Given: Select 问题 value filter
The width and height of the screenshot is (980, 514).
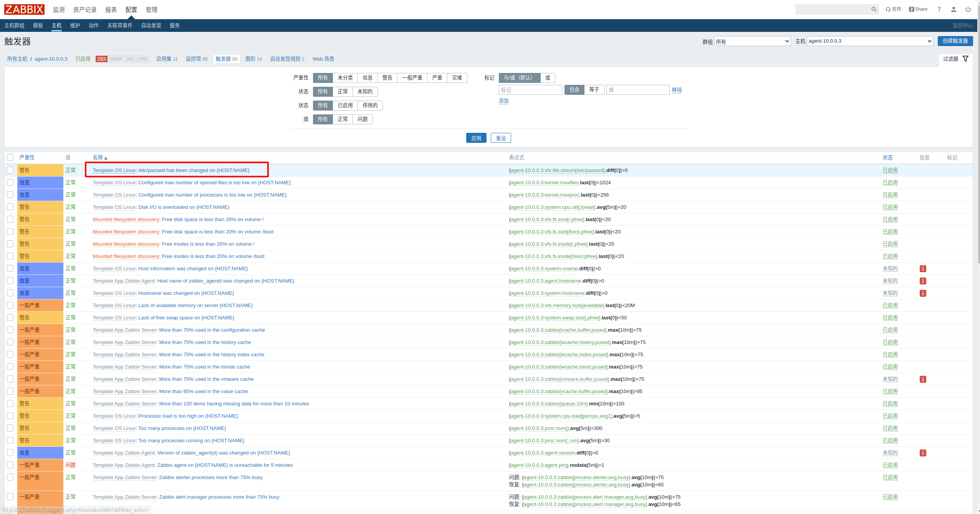Looking at the screenshot, I should 363,119.
